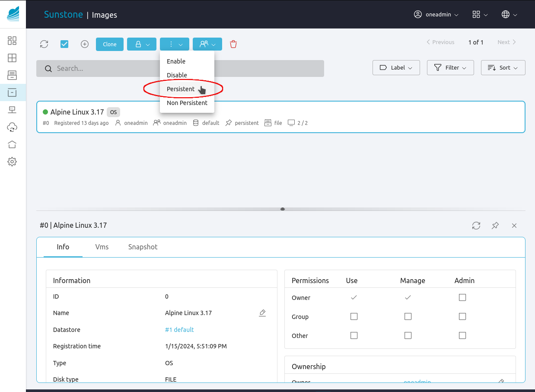Choose Disable from the actions menu

187,75
